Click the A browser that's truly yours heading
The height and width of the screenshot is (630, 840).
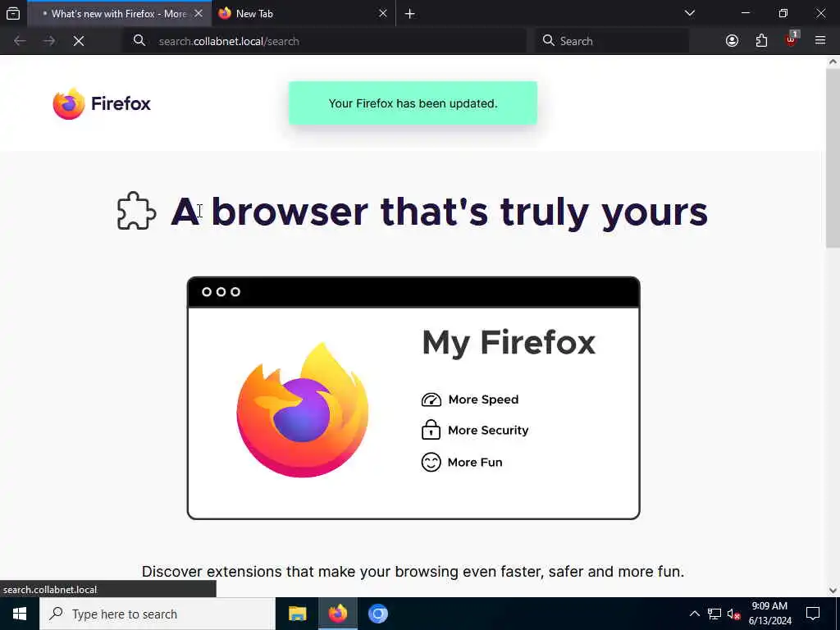coord(440,212)
